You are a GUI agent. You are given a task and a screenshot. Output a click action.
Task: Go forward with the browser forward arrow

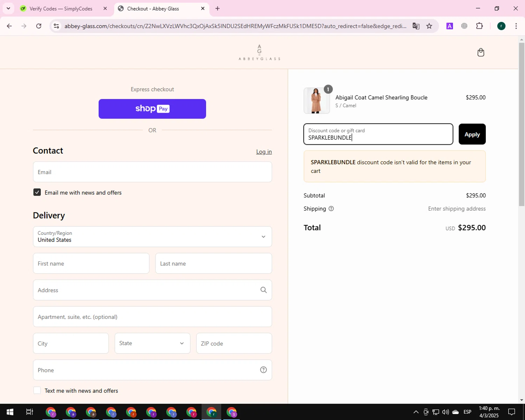(24, 26)
